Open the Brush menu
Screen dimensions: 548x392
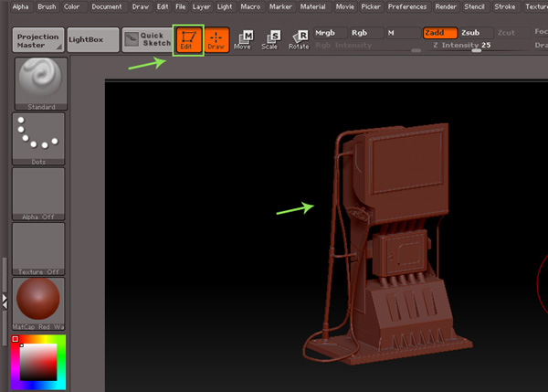coord(47,6)
